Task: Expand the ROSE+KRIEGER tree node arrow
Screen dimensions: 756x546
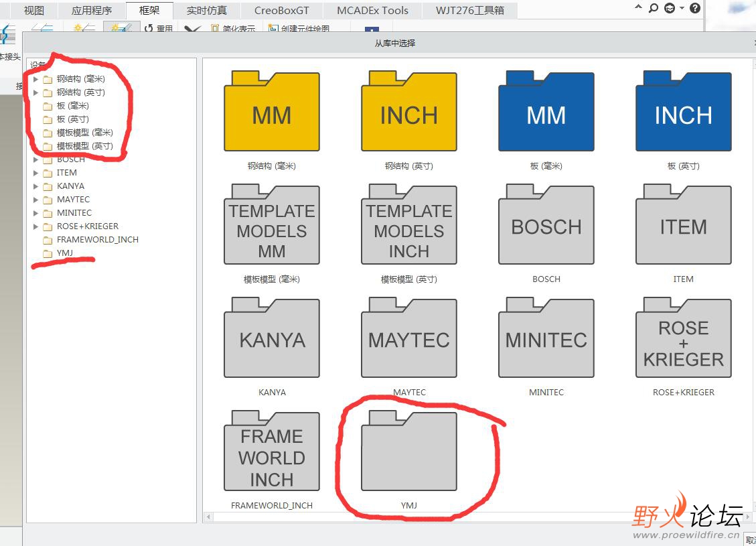Action: click(35, 226)
